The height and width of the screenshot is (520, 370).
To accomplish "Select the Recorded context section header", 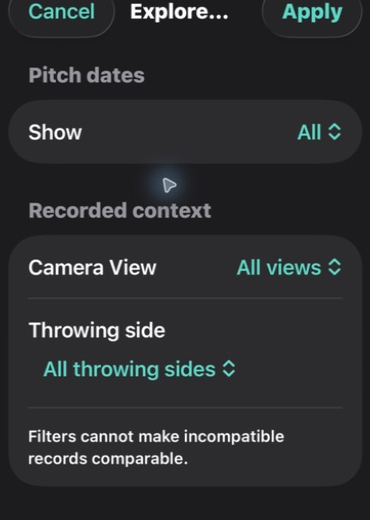I will pyautogui.click(x=120, y=210).
